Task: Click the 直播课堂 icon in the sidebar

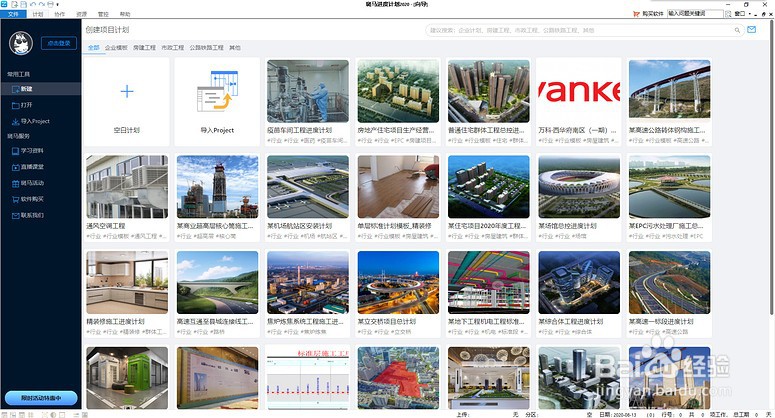Action: click(15, 167)
